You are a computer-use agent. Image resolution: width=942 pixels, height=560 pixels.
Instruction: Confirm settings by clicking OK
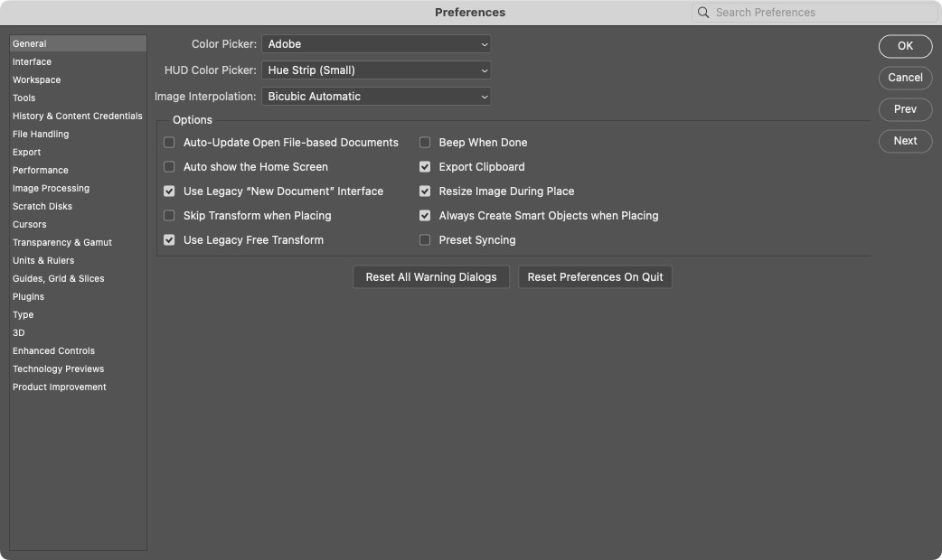[905, 46]
